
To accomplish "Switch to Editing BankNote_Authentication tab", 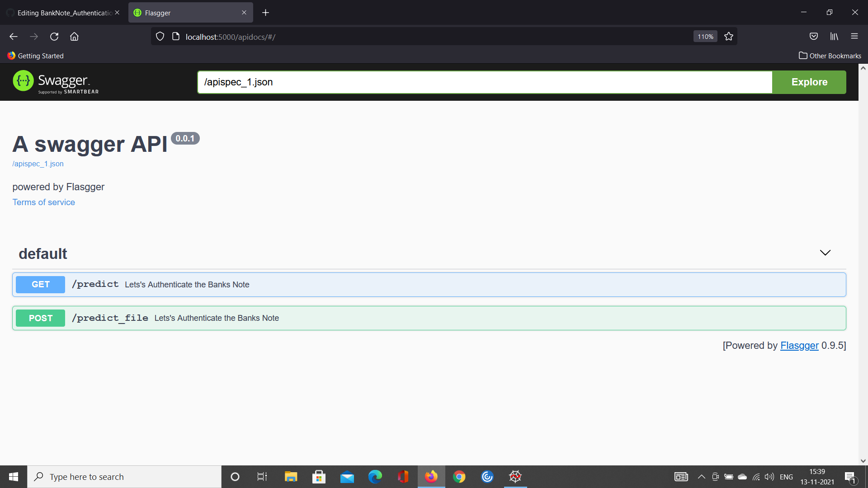I will pos(63,13).
